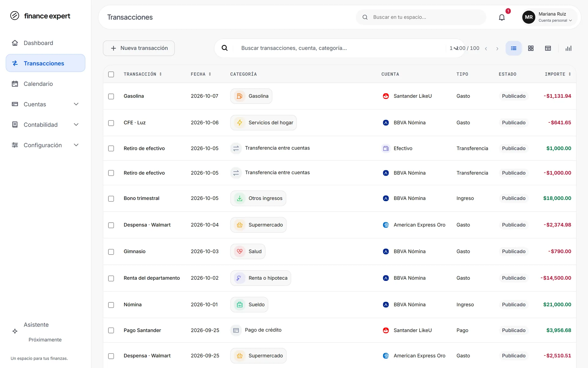Screen dimensions: 588x368
Task: Check the Gimnasio row checkbox
Action: click(x=111, y=252)
